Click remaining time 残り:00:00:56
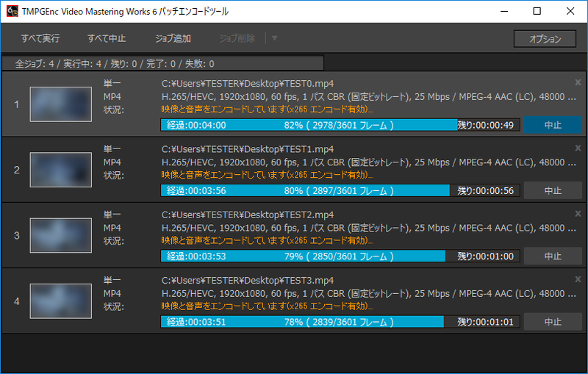Screen dimensions: 588x374 click(x=485, y=191)
